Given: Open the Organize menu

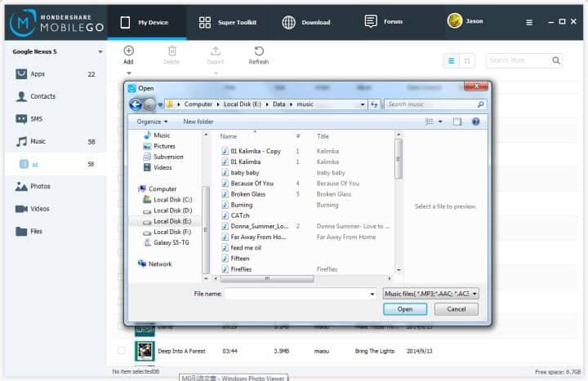Looking at the screenshot, I should click(152, 122).
